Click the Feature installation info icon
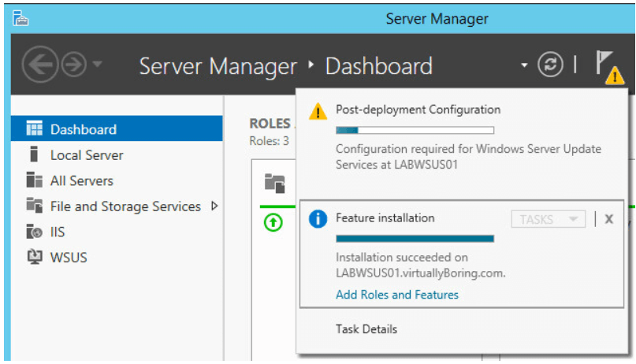Viewport: 636px width, 364px height. (318, 219)
